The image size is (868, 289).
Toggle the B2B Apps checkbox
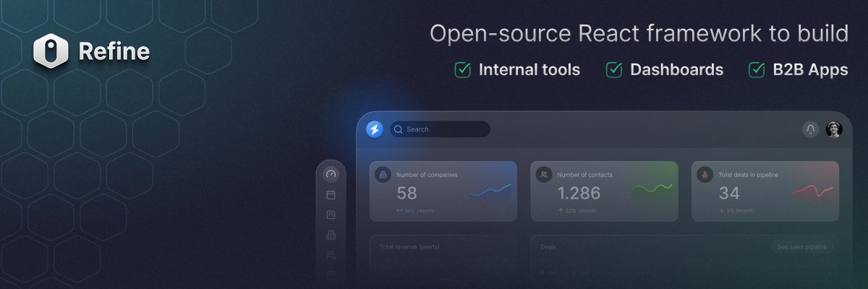757,69
